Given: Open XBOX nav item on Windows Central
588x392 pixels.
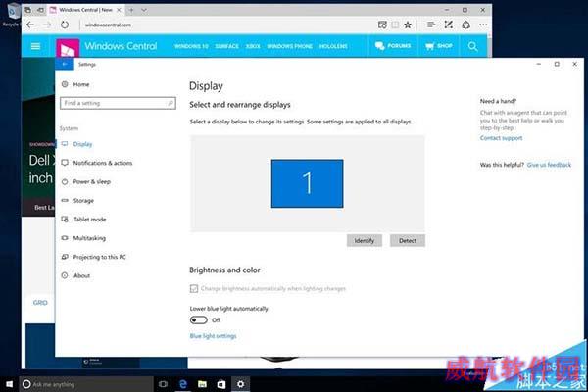Looking at the screenshot, I should pyautogui.click(x=253, y=46).
